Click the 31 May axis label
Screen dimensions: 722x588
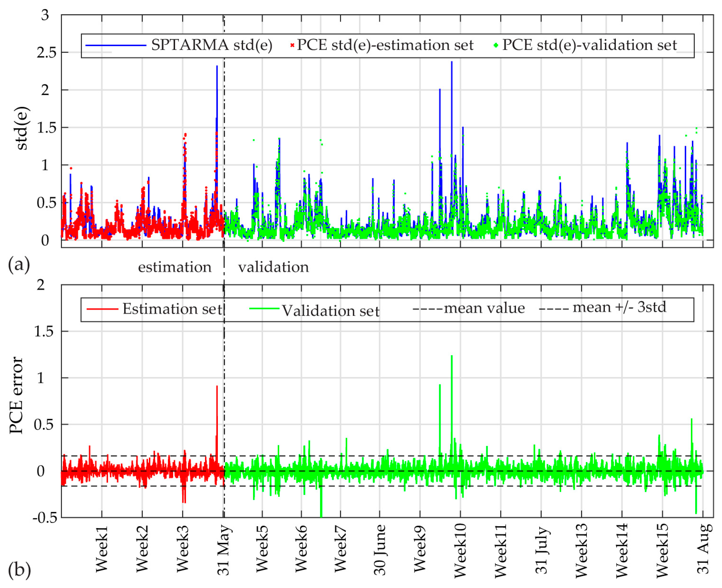[223, 550]
